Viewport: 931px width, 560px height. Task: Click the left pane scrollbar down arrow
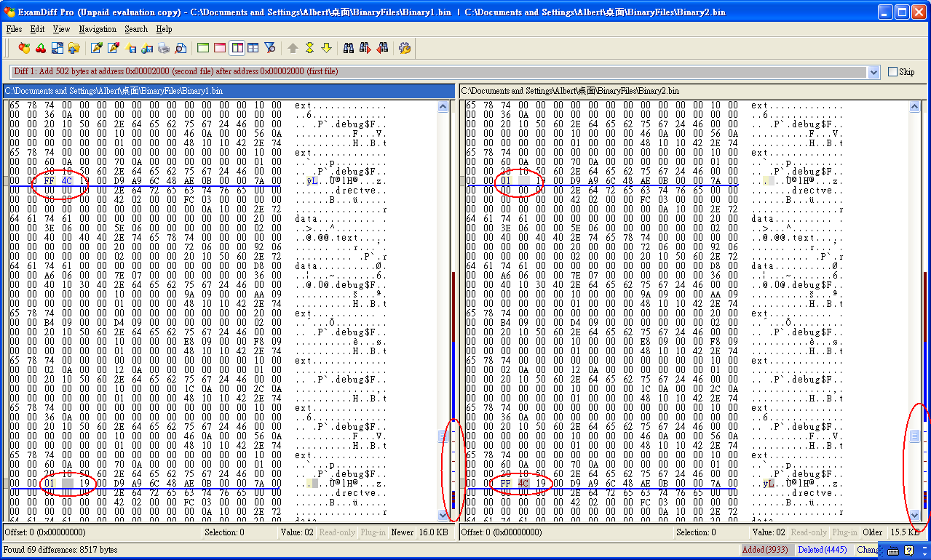[443, 515]
